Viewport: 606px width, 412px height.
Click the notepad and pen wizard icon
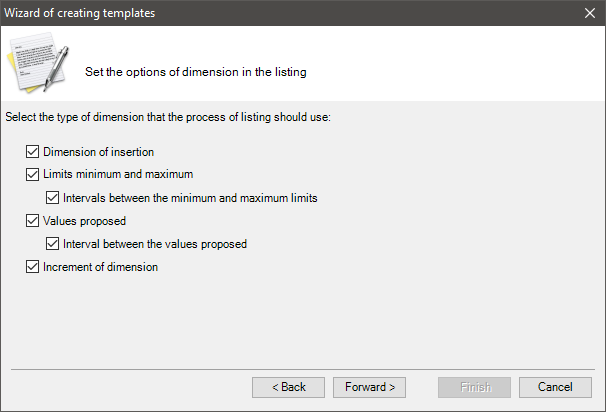click(38, 63)
